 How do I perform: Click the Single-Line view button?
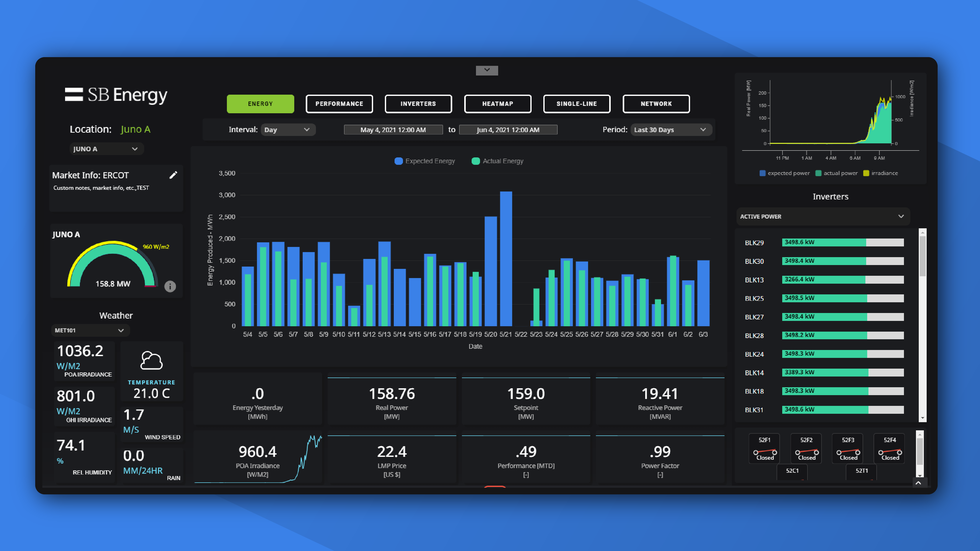pyautogui.click(x=577, y=103)
